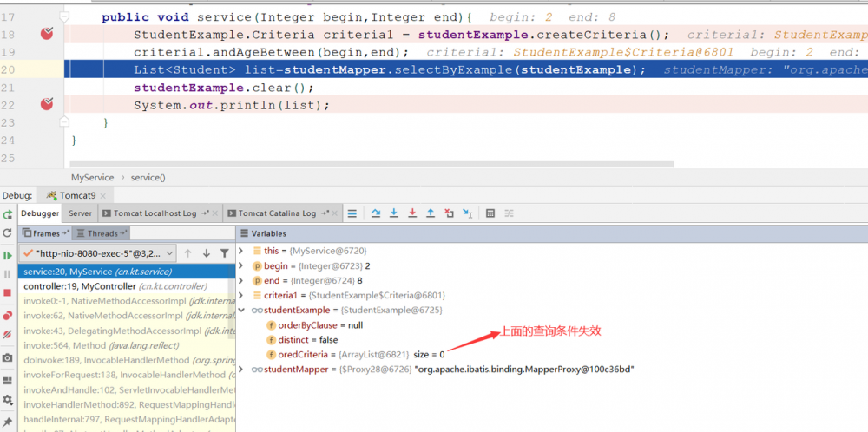
Task: Collapse the studentExample variable node
Action: [x=240, y=311]
